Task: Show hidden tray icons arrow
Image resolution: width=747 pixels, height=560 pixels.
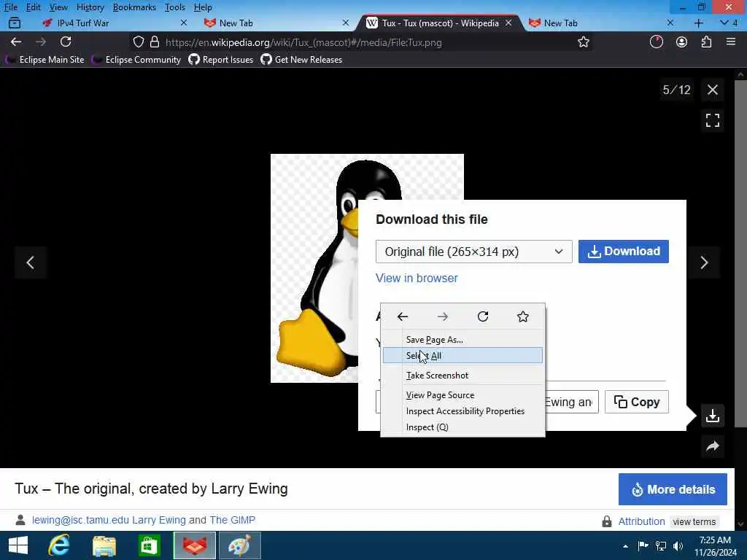Action: coord(625,546)
